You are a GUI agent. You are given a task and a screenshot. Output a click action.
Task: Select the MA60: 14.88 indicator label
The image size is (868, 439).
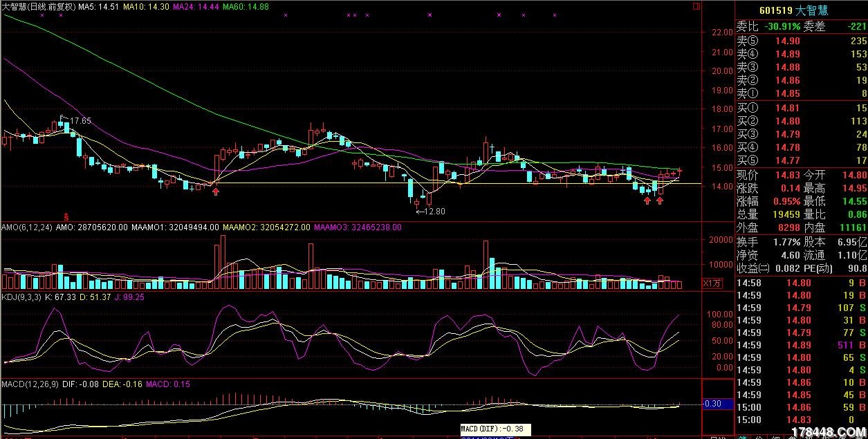(x=246, y=6)
